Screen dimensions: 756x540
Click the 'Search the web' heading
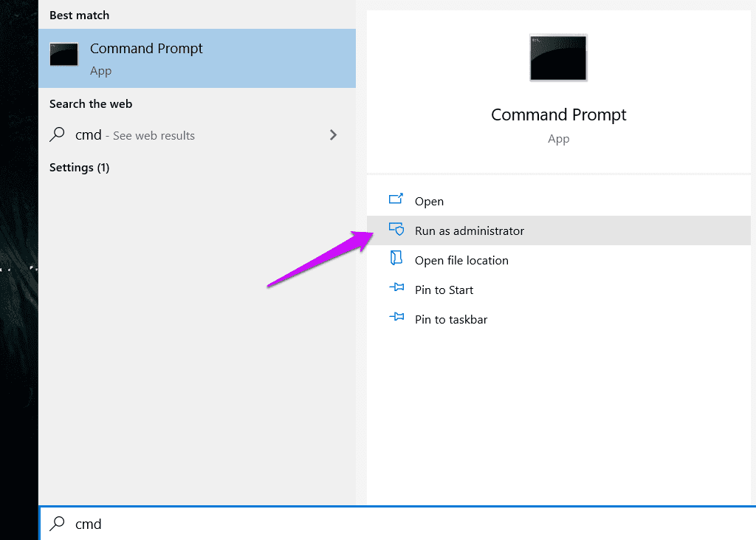pyautogui.click(x=91, y=103)
